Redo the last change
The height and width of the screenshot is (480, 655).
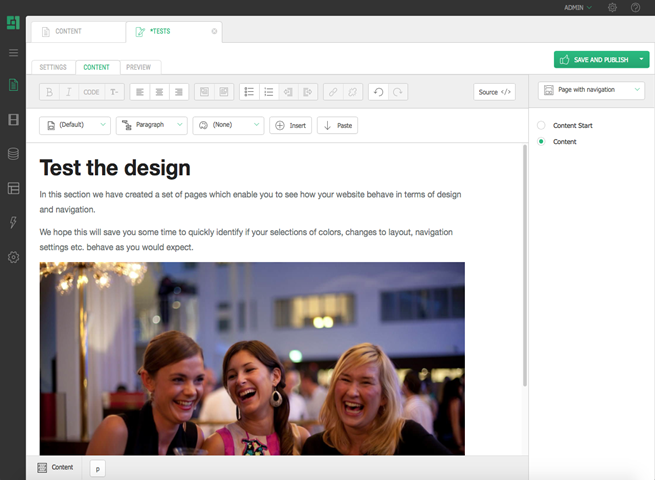(398, 92)
